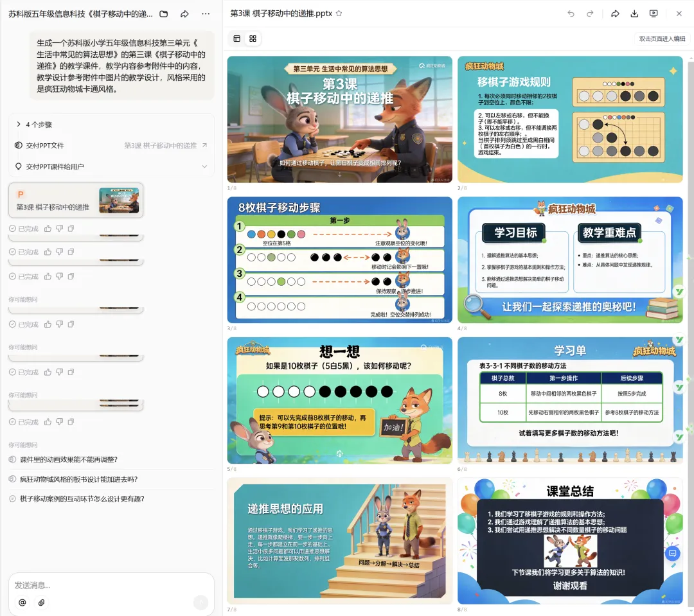
Task: Download the pptx file
Action: tap(634, 13)
